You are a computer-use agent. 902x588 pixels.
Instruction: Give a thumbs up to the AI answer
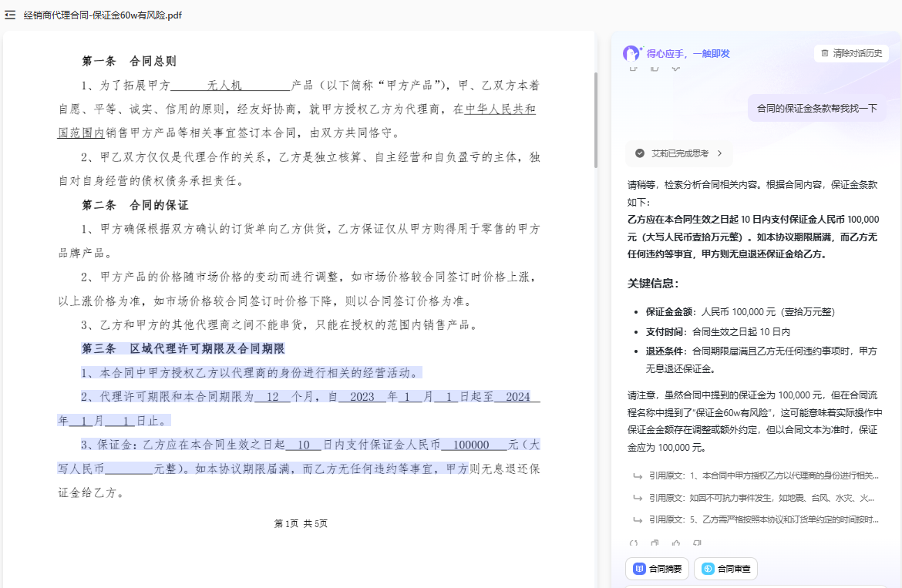[676, 543]
